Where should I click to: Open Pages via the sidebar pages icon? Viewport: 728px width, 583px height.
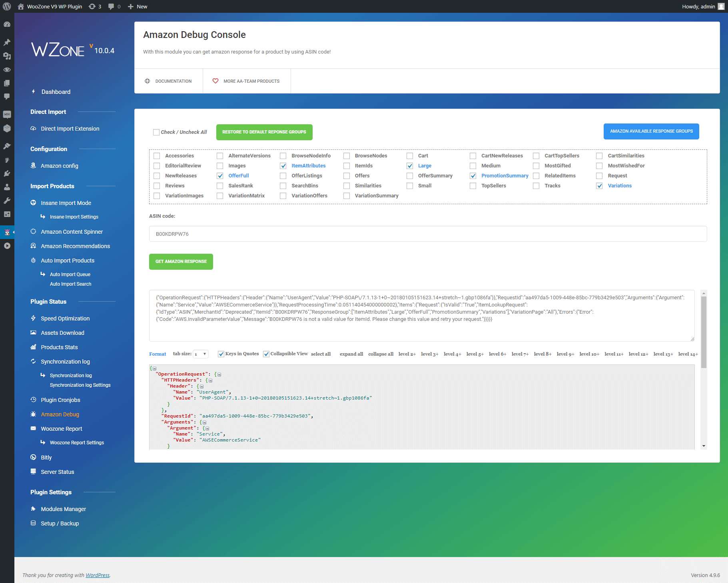(x=7, y=83)
